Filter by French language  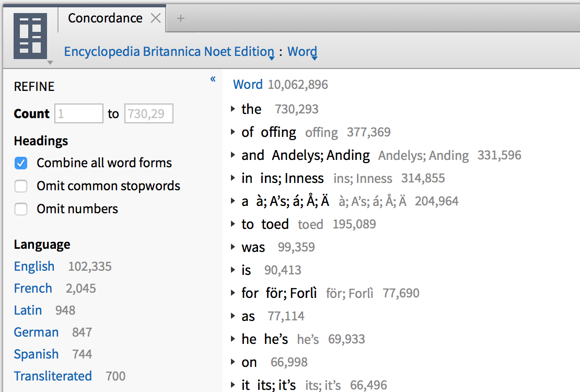[x=33, y=289]
